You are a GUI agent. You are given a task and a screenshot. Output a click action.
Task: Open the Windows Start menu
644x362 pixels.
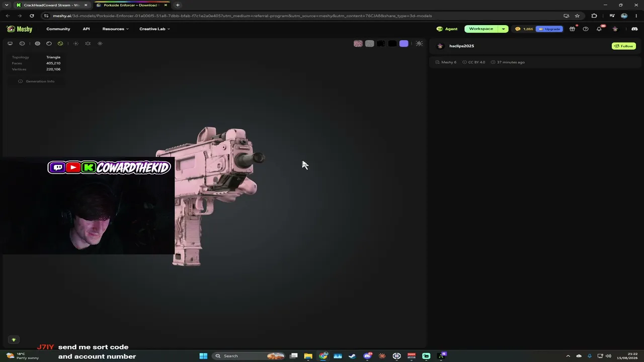[x=203, y=356]
